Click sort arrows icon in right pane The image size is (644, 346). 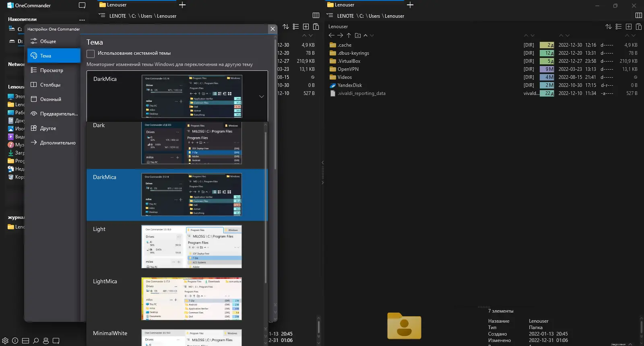pos(609,27)
